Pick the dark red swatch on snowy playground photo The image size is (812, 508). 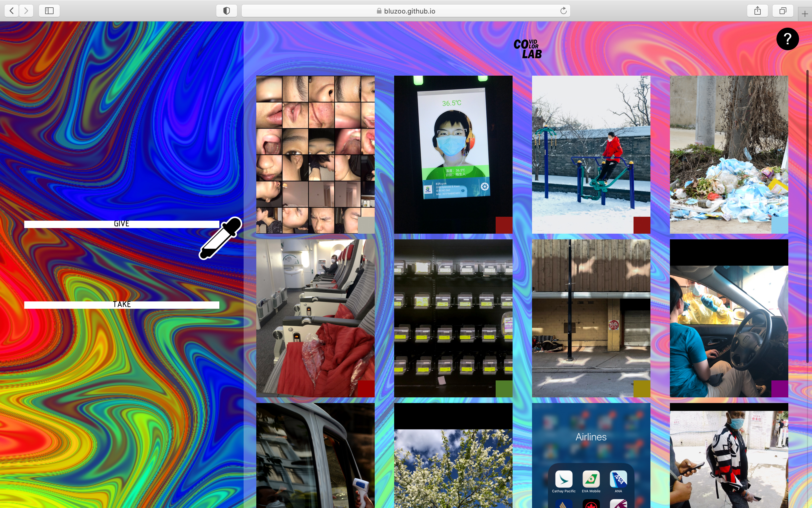(642, 225)
